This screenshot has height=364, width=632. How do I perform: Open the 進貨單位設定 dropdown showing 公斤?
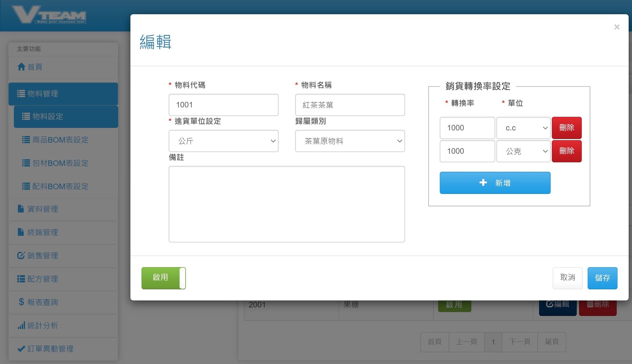click(x=223, y=141)
